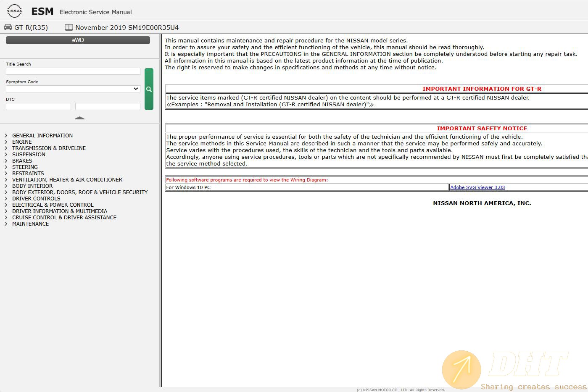Viewport: 588px width, 392px height.
Task: Select ELECTRICAL & POWER CONTROL item
Action: 53,205
